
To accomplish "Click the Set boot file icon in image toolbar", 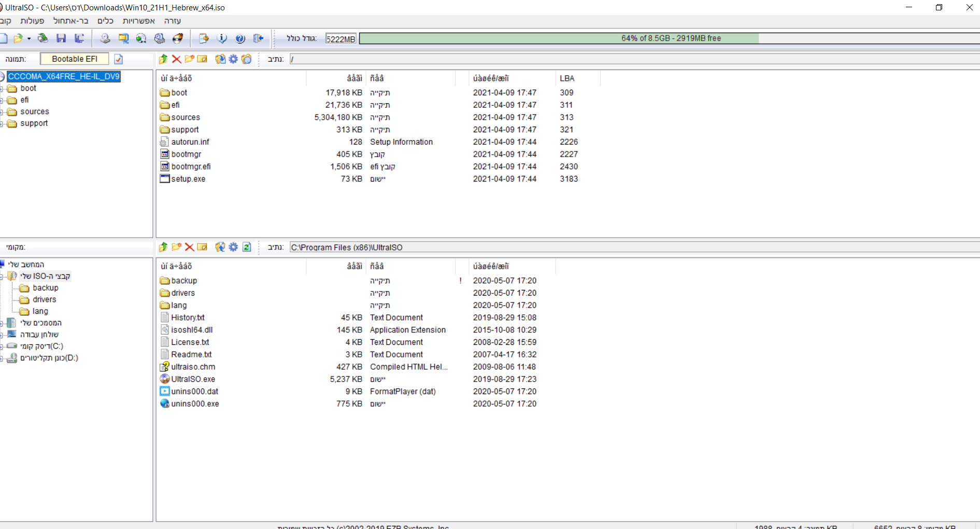I will 247,59.
